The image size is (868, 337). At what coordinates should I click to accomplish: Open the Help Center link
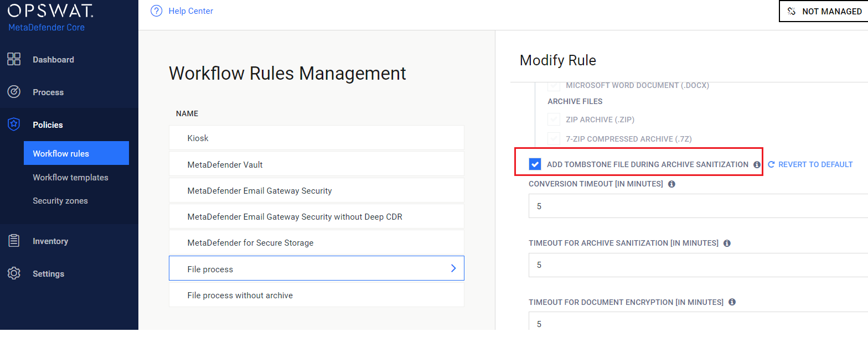[190, 11]
